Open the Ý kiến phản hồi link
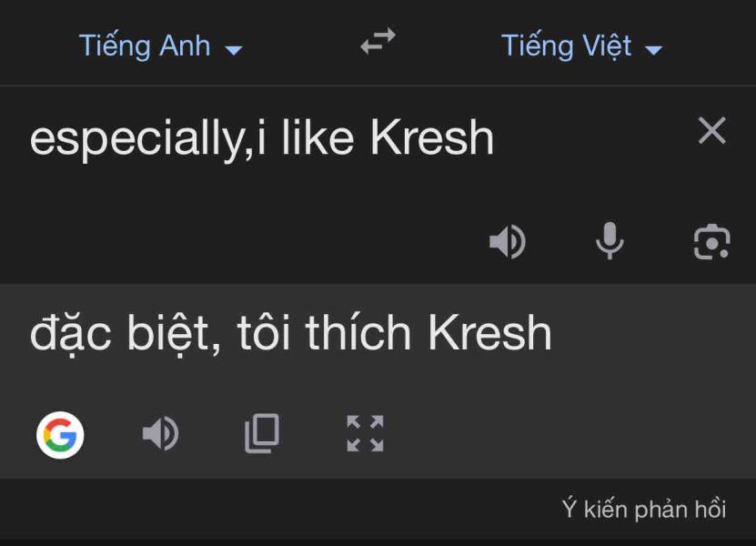This screenshot has width=756, height=546. 643,510
